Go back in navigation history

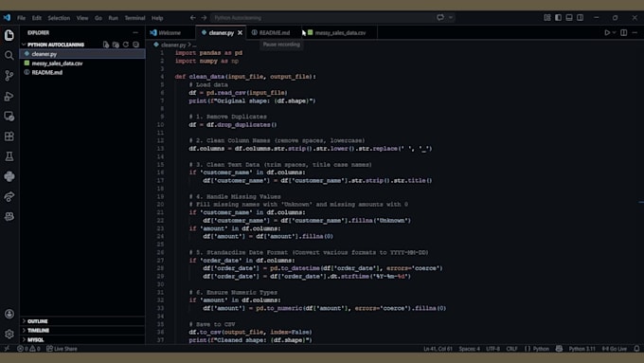192,18
